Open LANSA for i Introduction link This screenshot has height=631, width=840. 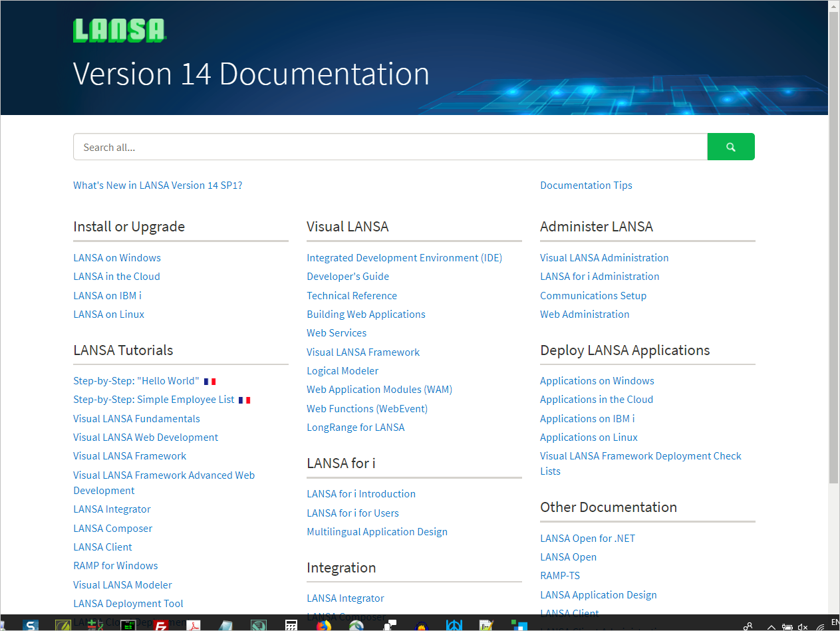361,494
